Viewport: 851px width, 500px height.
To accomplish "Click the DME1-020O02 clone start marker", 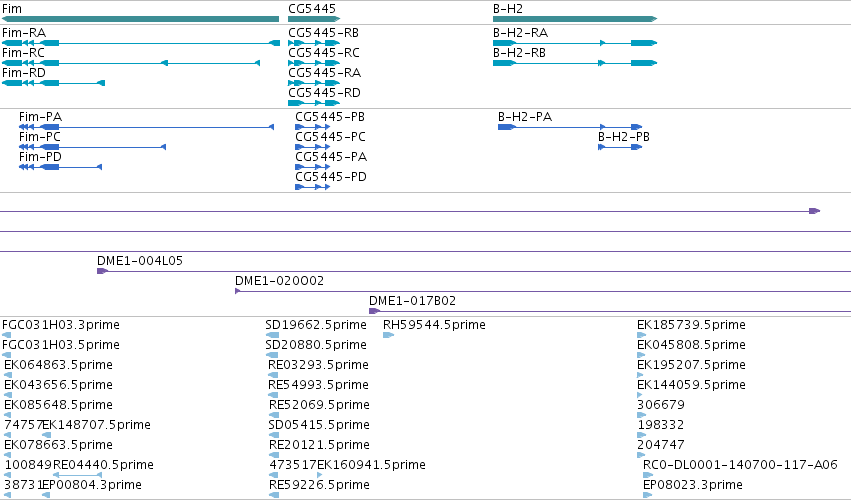I will (237, 291).
